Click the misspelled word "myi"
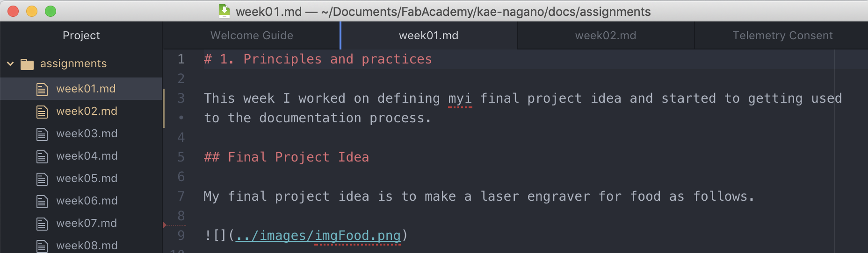The width and height of the screenshot is (868, 253). 460,98
